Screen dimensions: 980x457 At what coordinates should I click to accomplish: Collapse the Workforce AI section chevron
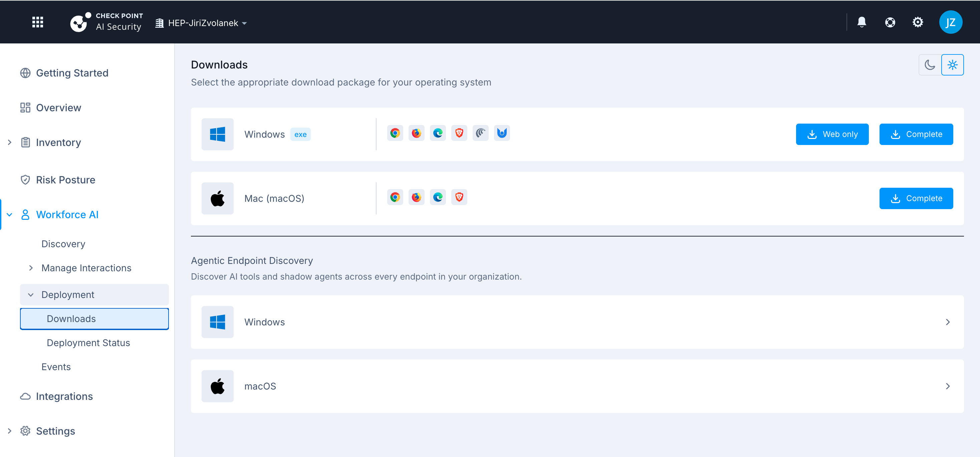[9, 215]
